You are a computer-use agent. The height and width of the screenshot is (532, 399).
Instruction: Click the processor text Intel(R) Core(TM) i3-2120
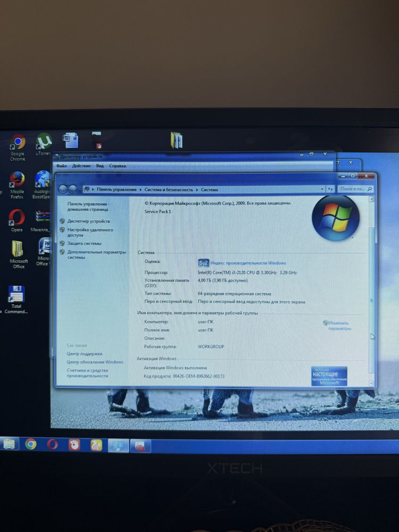[x=247, y=272]
